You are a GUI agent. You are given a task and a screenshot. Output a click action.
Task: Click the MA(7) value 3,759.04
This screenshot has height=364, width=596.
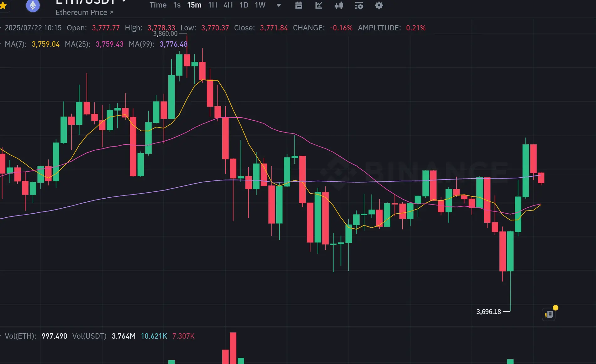(x=45, y=44)
